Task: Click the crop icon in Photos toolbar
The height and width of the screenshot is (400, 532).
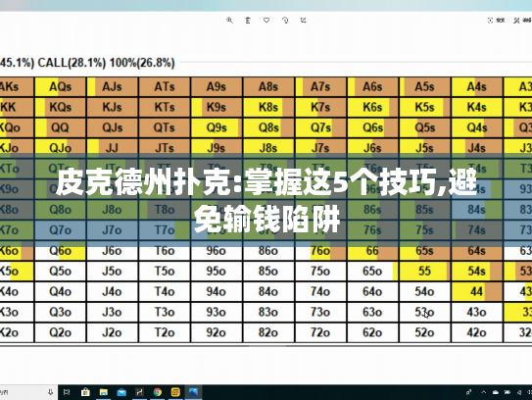Action: [x=304, y=21]
